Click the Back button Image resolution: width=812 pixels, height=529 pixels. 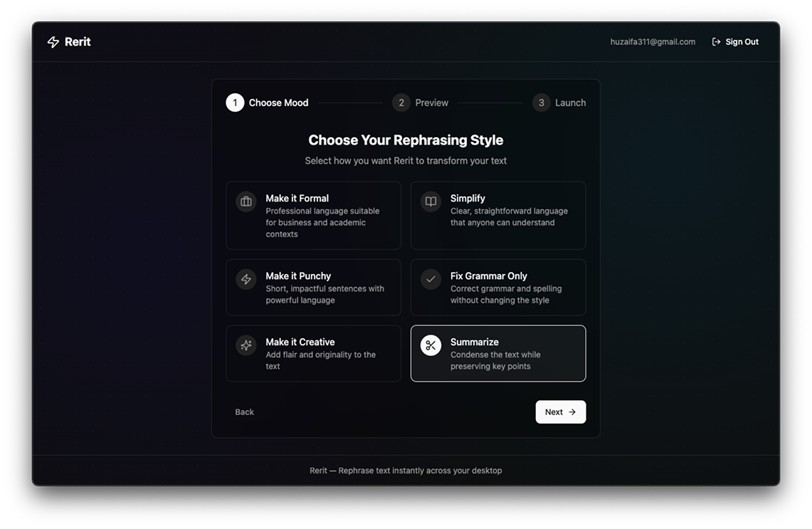point(244,412)
